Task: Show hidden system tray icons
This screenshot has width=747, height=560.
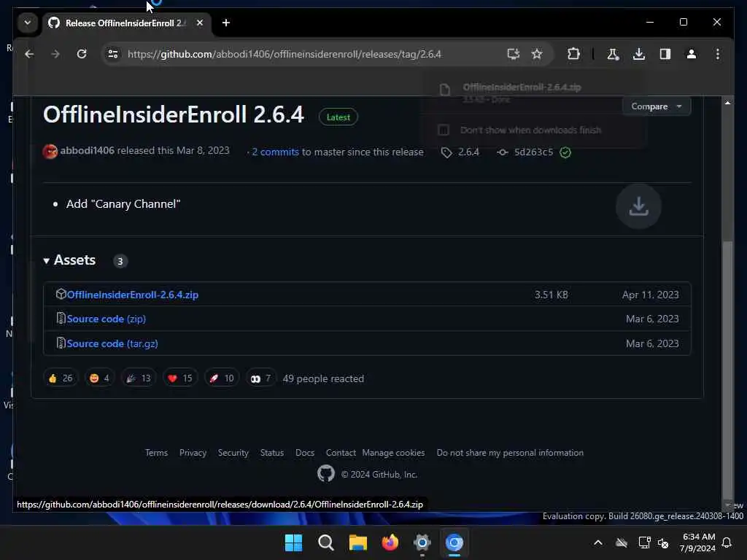Action: pos(598,542)
